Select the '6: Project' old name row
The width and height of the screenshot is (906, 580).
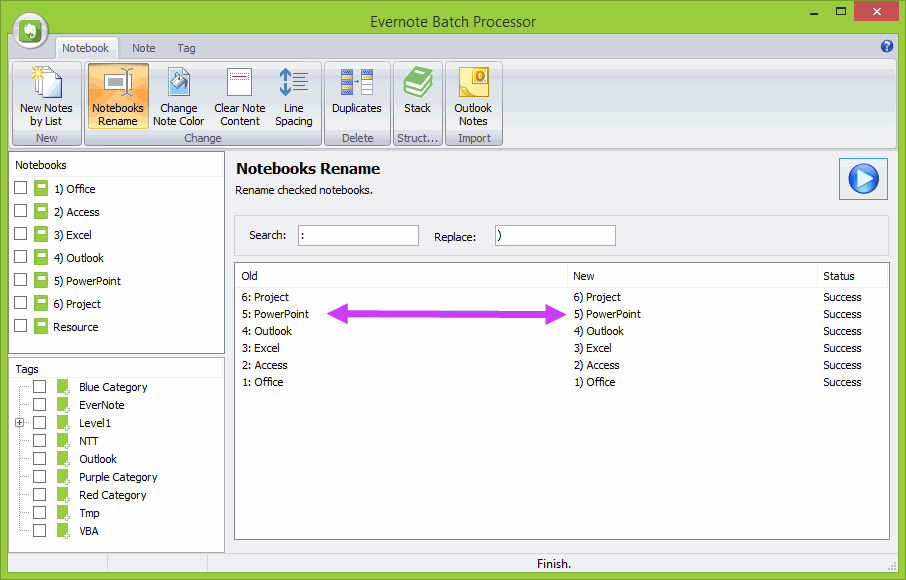[x=265, y=297]
